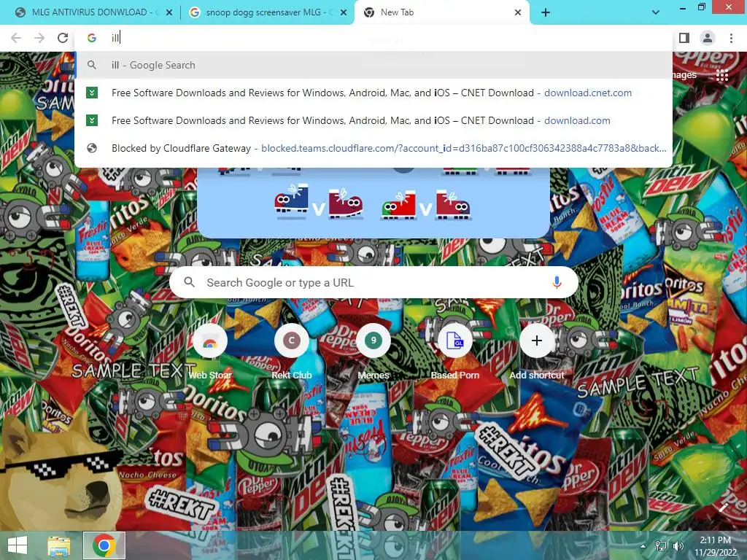
Task: Click the voice search microphone
Action: click(x=557, y=282)
